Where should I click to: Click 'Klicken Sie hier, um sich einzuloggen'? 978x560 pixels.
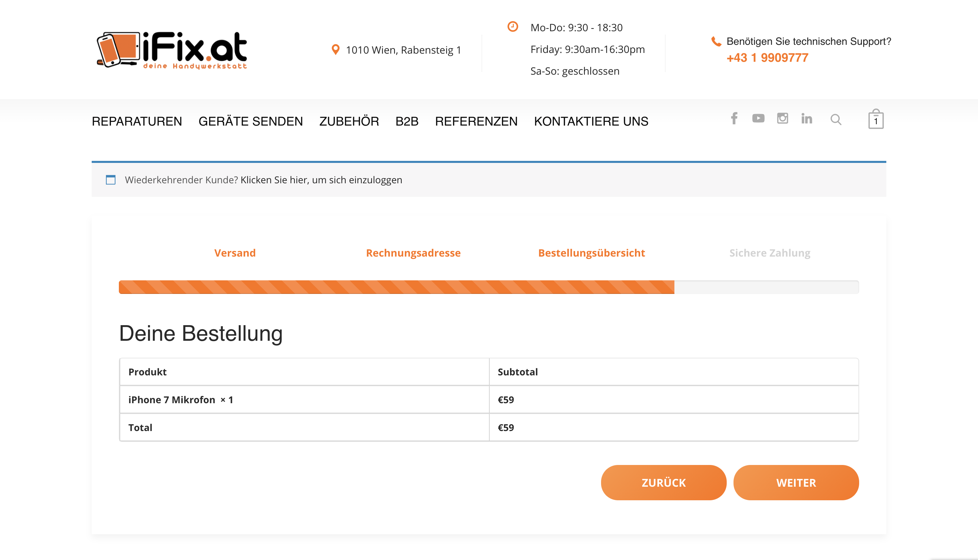(x=321, y=180)
